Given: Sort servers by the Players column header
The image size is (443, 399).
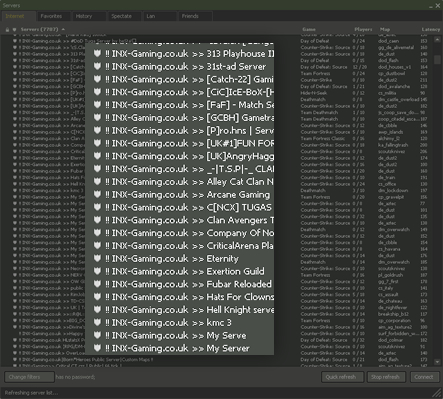Looking at the screenshot, I should (x=363, y=29).
